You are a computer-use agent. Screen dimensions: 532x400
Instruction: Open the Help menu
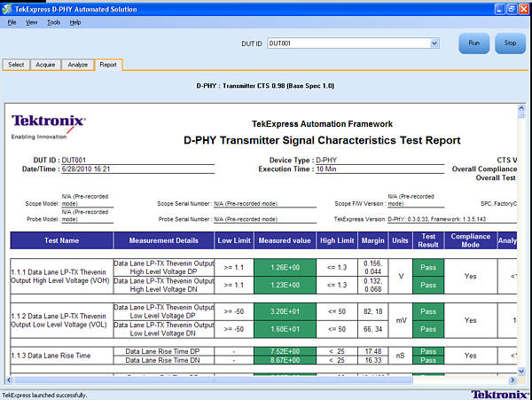point(74,21)
